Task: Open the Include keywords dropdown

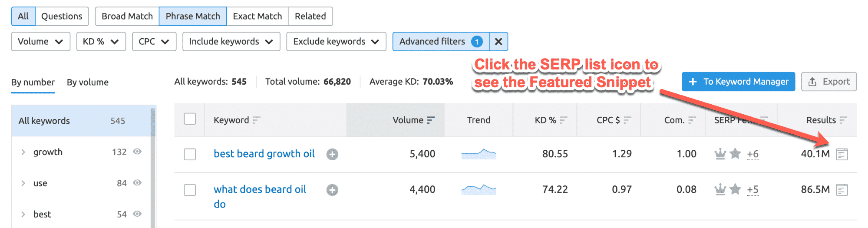Action: click(x=231, y=42)
